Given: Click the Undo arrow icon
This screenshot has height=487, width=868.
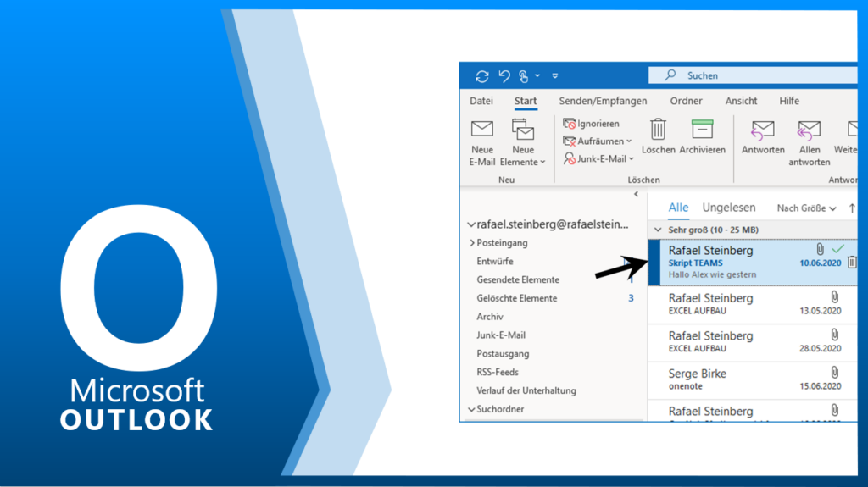Looking at the screenshot, I should pos(504,76).
